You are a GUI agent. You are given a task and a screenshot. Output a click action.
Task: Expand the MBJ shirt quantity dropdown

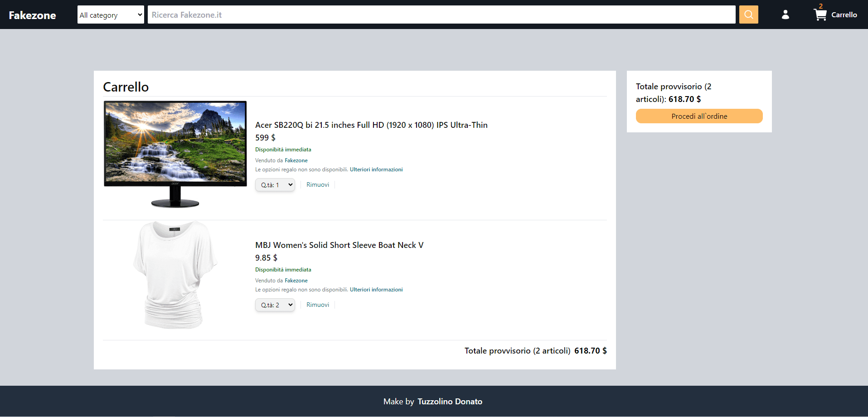275,305
